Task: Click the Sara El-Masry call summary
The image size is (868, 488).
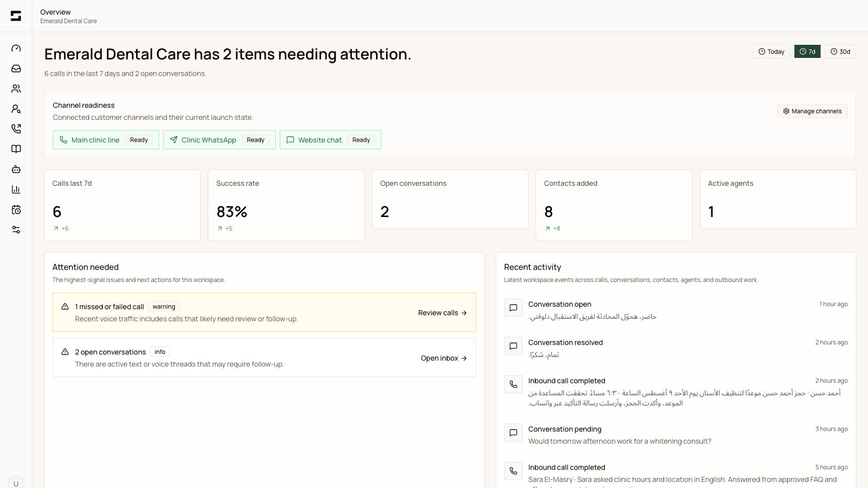Action: point(683,481)
